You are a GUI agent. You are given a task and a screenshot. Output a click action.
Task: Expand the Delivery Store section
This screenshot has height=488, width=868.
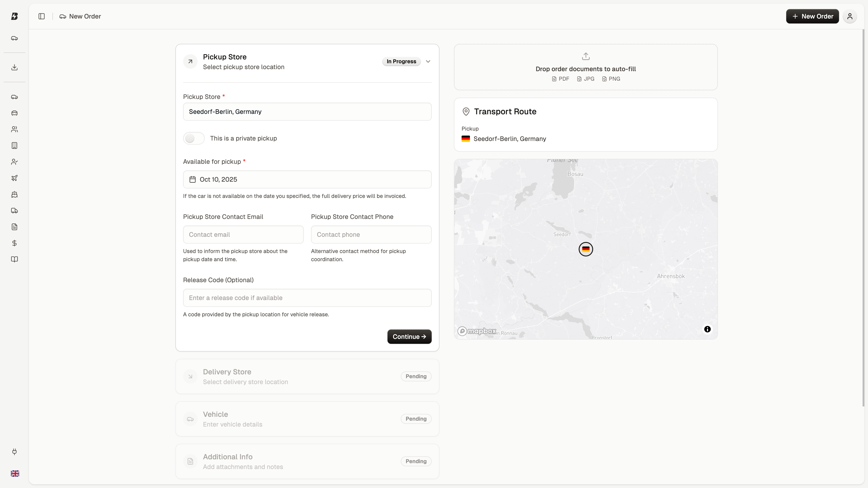coord(307,376)
